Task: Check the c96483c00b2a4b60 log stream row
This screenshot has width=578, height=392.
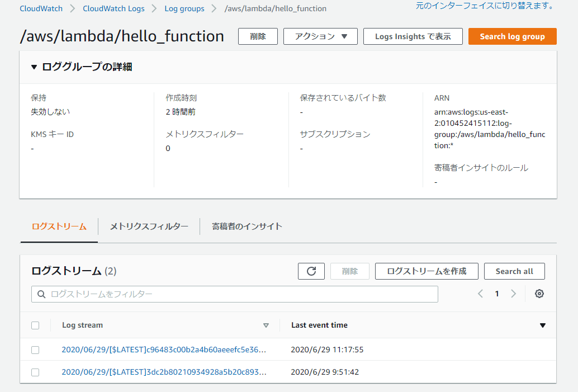Action: coord(35,350)
